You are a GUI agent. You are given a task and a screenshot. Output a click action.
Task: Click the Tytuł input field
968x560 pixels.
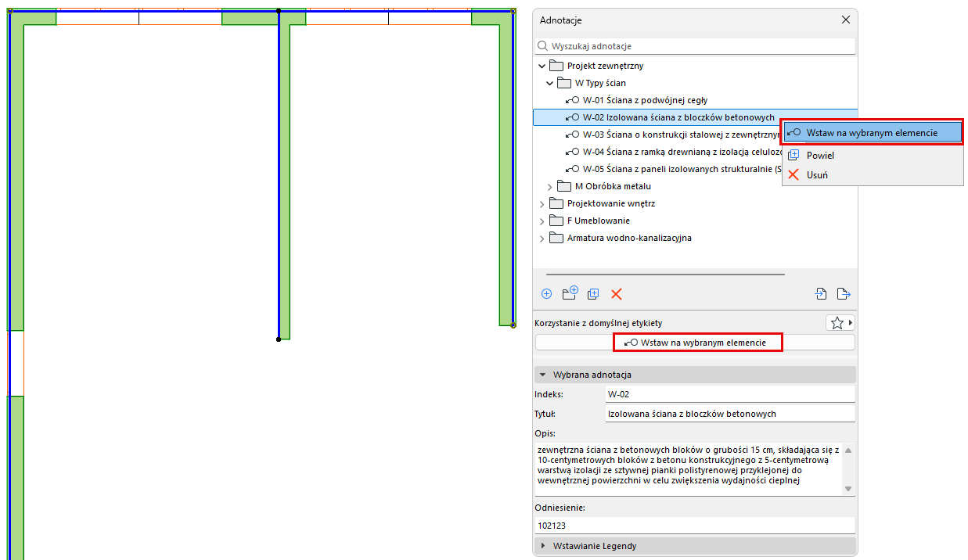point(729,414)
